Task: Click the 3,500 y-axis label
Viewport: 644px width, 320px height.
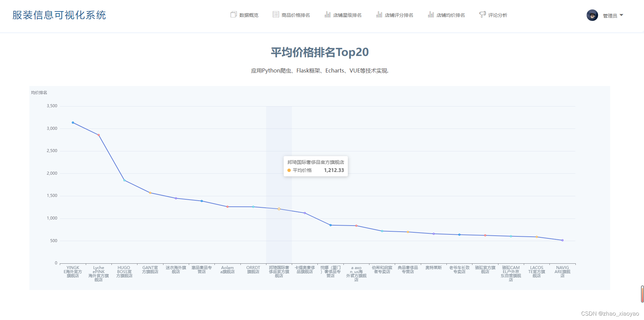Action: point(52,106)
